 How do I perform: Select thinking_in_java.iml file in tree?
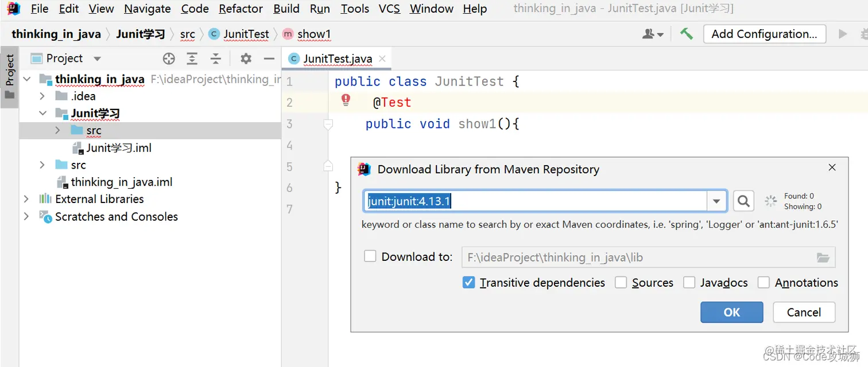coord(114,182)
